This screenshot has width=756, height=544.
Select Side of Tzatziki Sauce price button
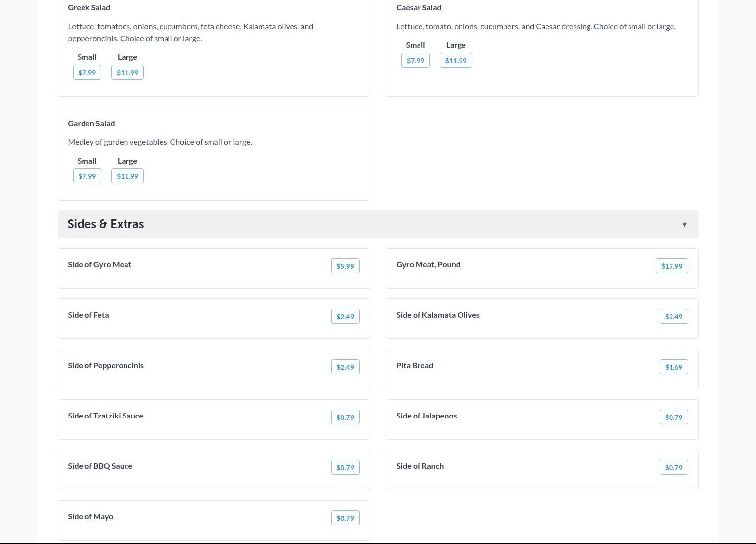[x=345, y=418]
